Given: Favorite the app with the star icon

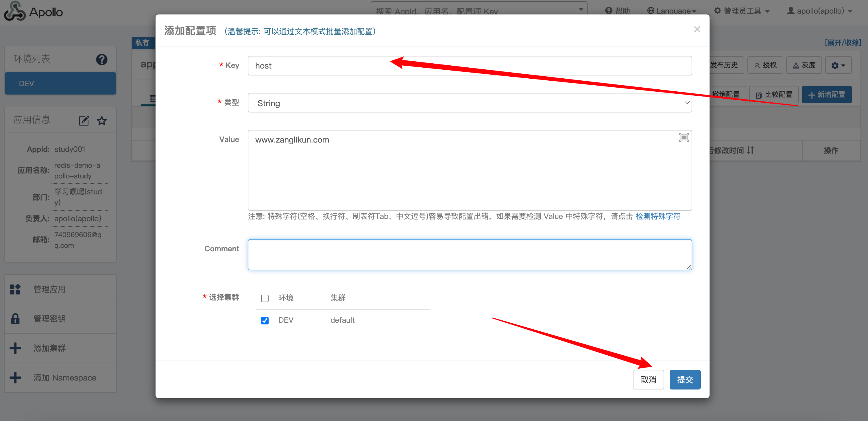Looking at the screenshot, I should (x=102, y=121).
